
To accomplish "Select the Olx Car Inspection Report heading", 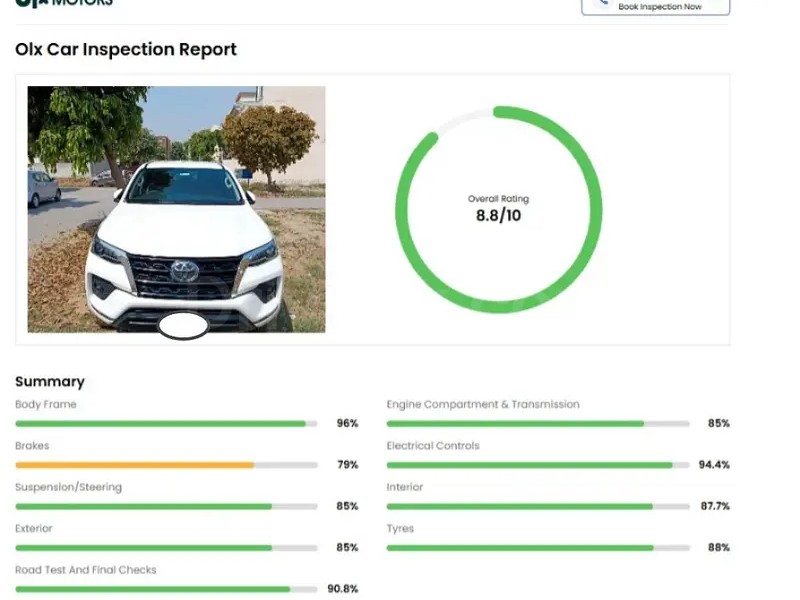I will [126, 49].
